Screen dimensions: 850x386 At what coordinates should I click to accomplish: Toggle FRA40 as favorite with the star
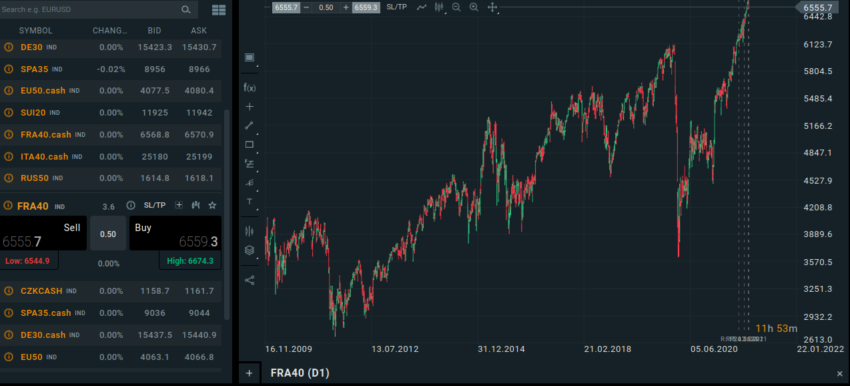212,205
